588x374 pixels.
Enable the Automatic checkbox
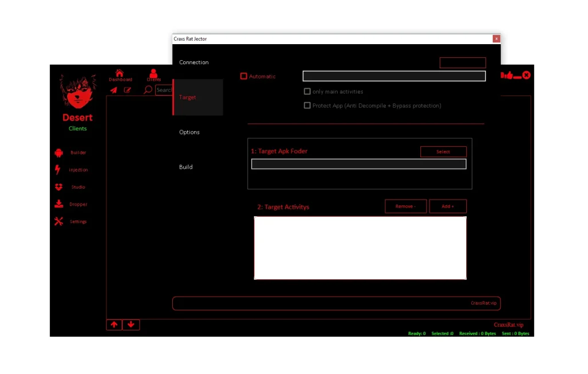tap(244, 76)
